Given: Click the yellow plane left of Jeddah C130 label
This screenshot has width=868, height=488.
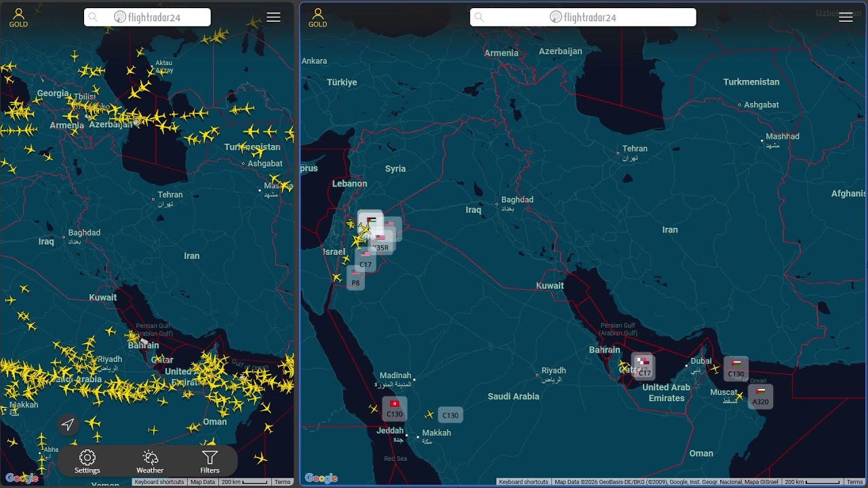Looking at the screenshot, I should pyautogui.click(x=373, y=409).
